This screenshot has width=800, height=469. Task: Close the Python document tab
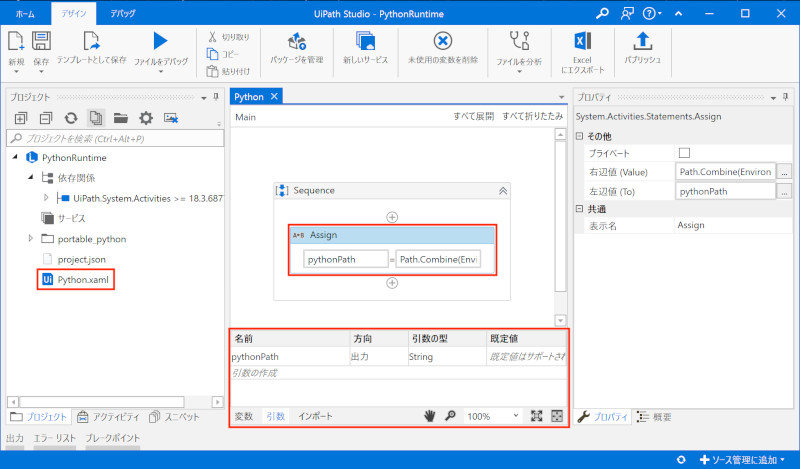(x=274, y=96)
